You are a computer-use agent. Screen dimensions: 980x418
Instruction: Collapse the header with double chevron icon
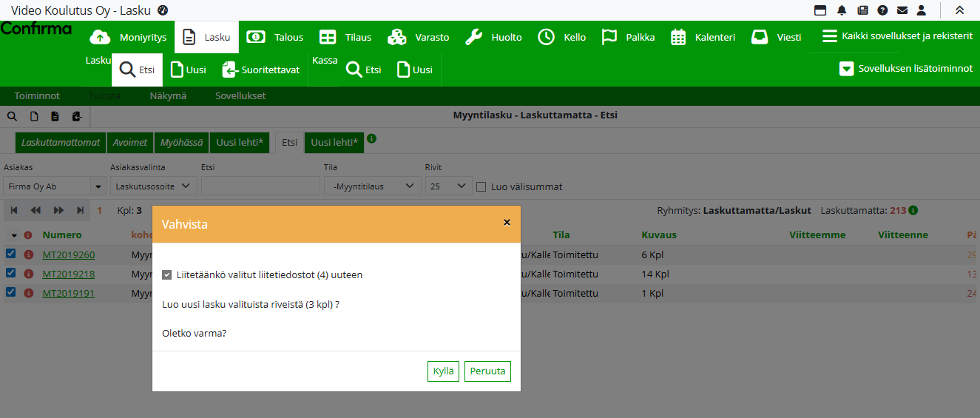[x=959, y=10]
